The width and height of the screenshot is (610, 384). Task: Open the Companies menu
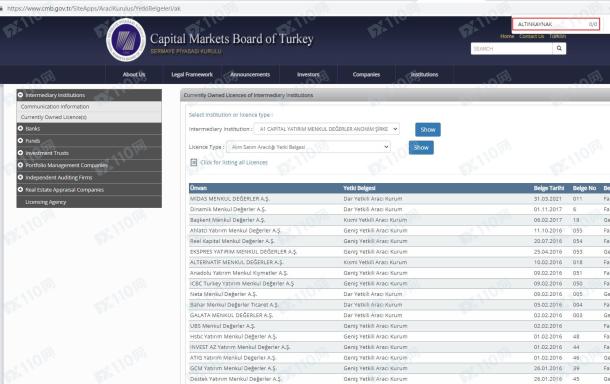[x=366, y=74]
